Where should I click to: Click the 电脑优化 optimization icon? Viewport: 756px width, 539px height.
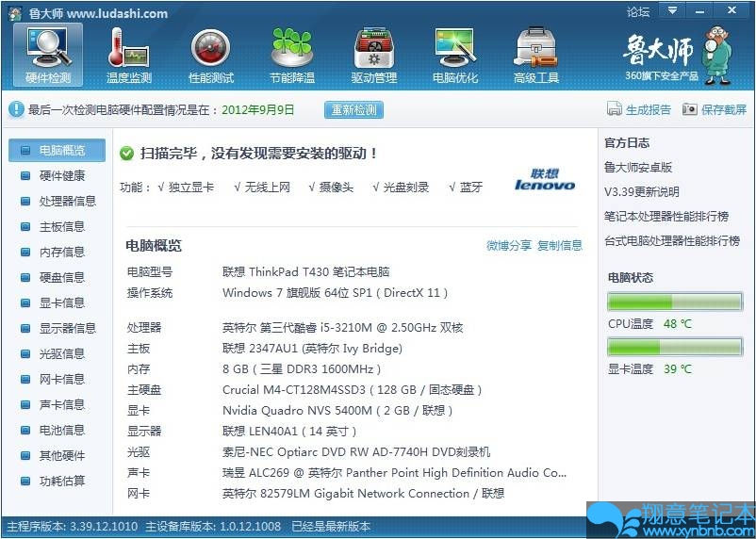[x=454, y=55]
